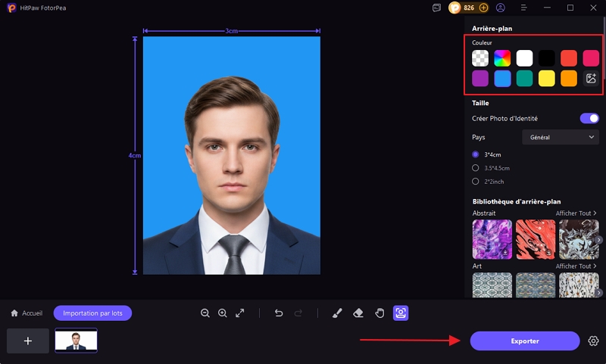Pick the black background swatch
606x364 pixels.
pyautogui.click(x=546, y=58)
